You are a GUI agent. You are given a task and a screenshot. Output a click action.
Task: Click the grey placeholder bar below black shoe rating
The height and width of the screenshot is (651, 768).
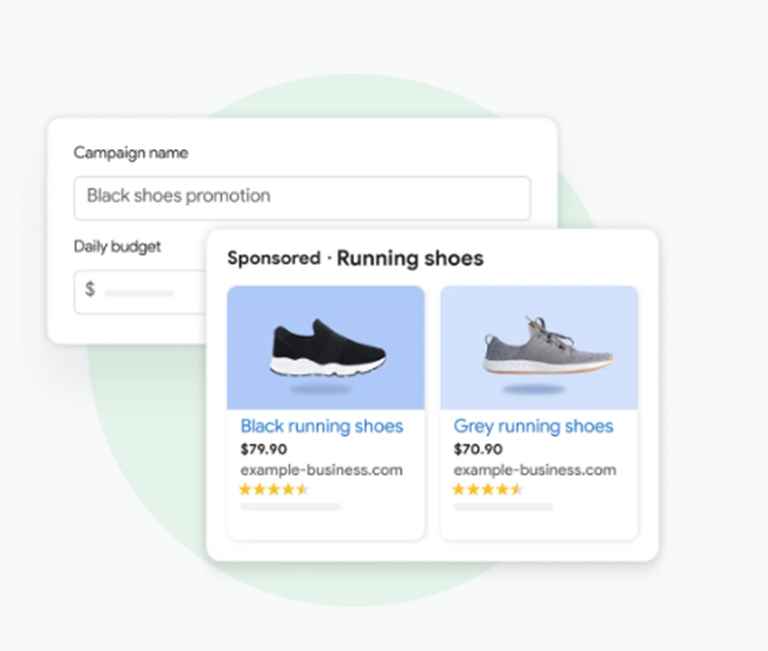(x=290, y=507)
